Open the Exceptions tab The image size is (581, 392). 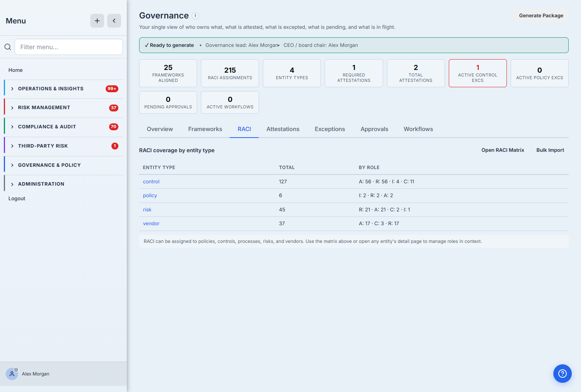click(330, 129)
